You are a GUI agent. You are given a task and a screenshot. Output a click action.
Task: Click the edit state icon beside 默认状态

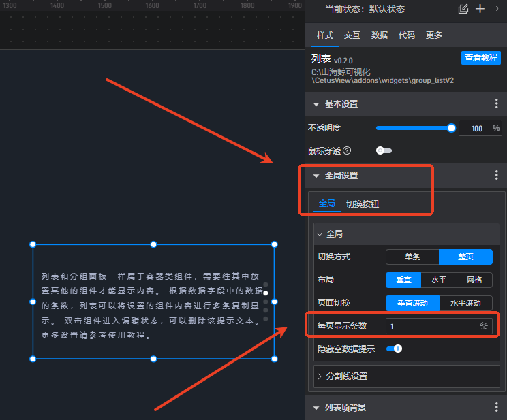[463, 9]
